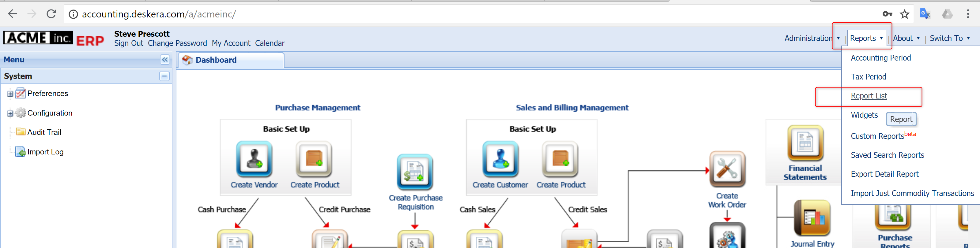Collapse the Menu sidebar panel
The width and height of the screenshot is (980, 248).
click(165, 60)
